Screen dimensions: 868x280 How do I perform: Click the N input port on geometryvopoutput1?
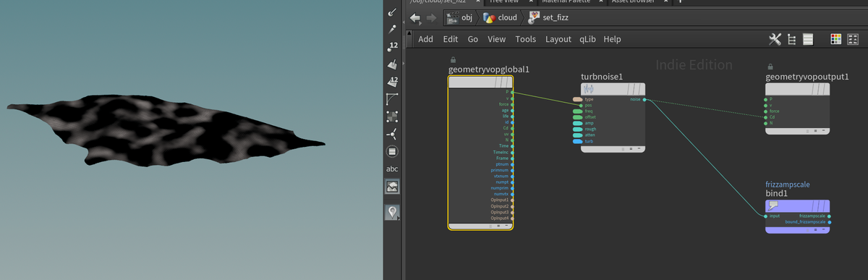coord(766,123)
